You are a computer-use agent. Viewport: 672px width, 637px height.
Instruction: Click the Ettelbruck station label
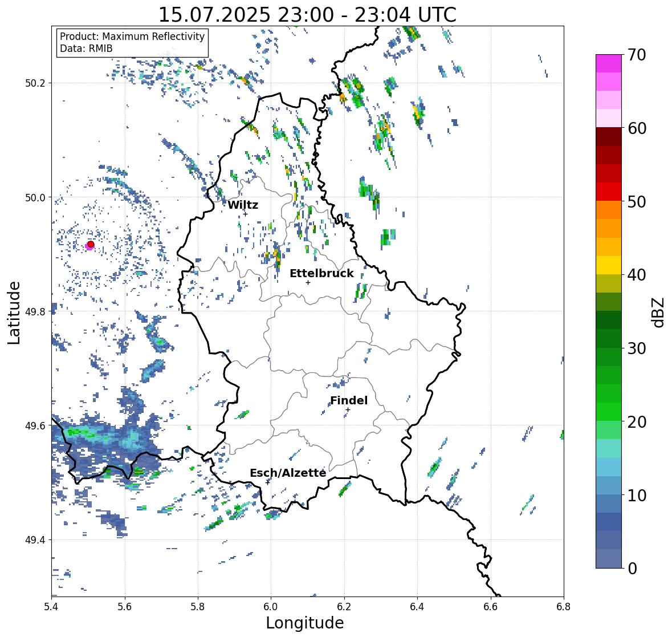321,274
